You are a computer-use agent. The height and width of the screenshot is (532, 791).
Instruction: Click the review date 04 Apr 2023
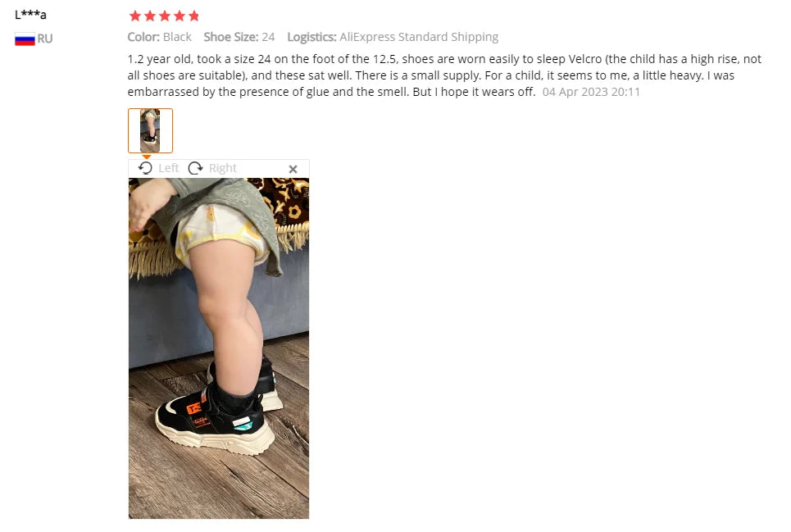point(575,92)
